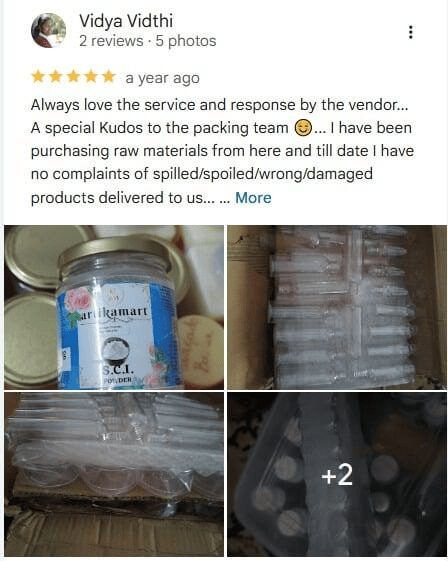Open the S.C.I. powder jar photo
This screenshot has width=448, height=561.
coord(114,307)
